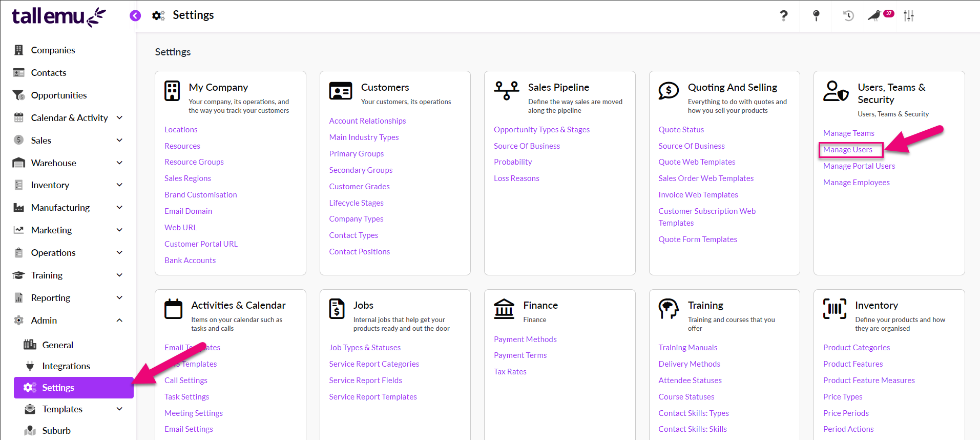Select Integrations under Admin

tap(66, 366)
